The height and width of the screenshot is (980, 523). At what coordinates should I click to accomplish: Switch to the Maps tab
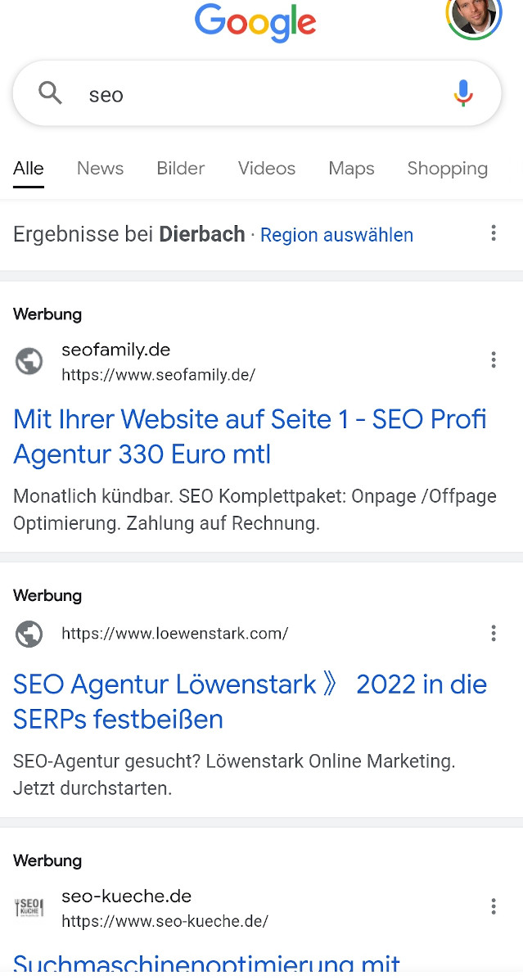(x=351, y=169)
